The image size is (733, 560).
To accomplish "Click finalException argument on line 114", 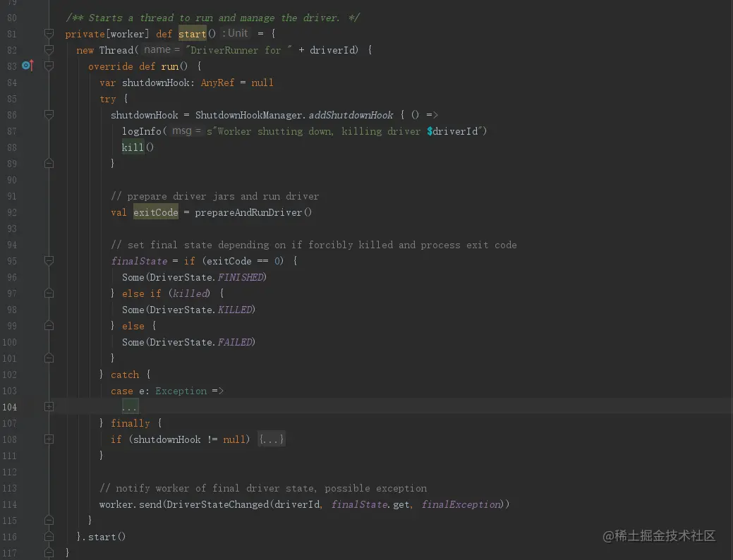I will pyautogui.click(x=461, y=504).
